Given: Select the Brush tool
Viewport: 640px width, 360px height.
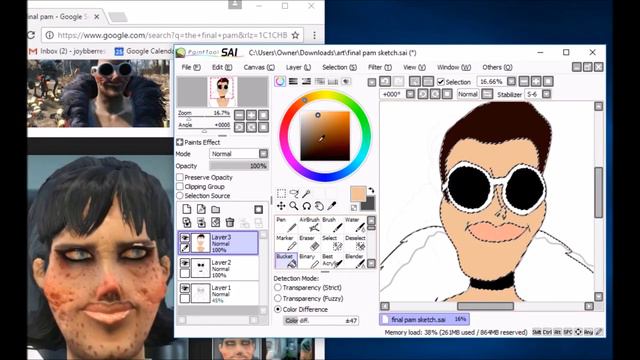Looking at the screenshot, I should tap(332, 224).
